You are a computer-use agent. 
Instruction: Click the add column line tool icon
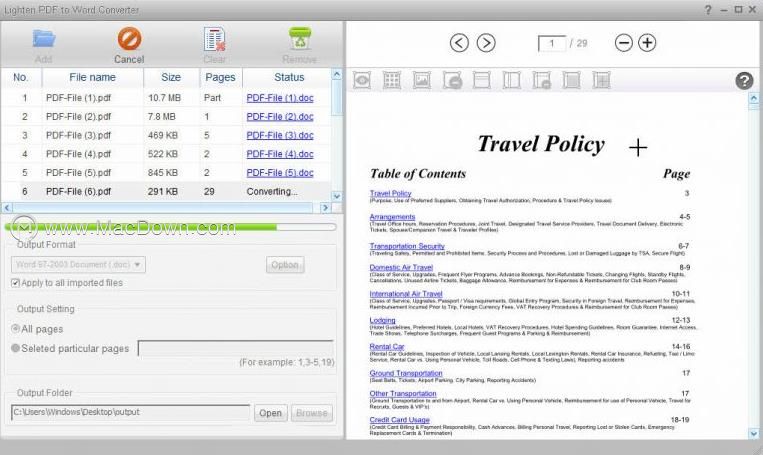coord(511,80)
